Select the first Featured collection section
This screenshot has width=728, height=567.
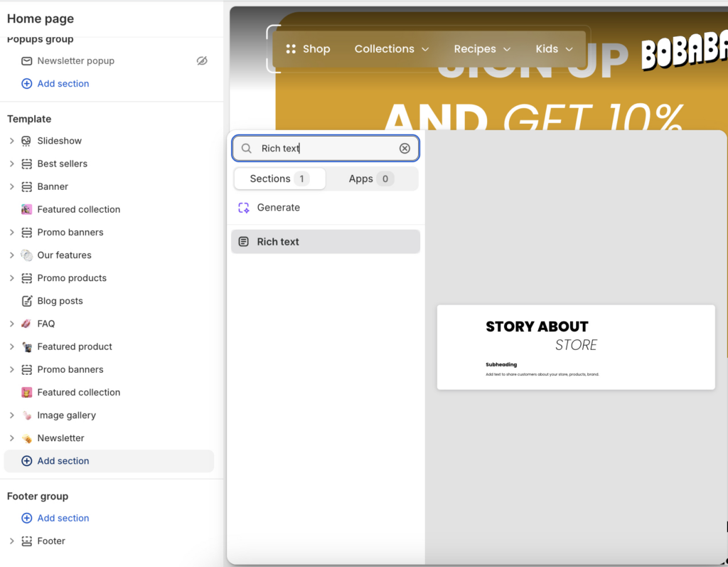pyautogui.click(x=109, y=210)
